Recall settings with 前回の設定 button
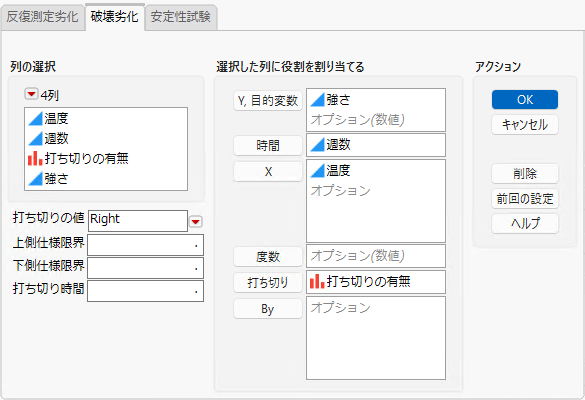This screenshot has width=585, height=400. pos(525,199)
